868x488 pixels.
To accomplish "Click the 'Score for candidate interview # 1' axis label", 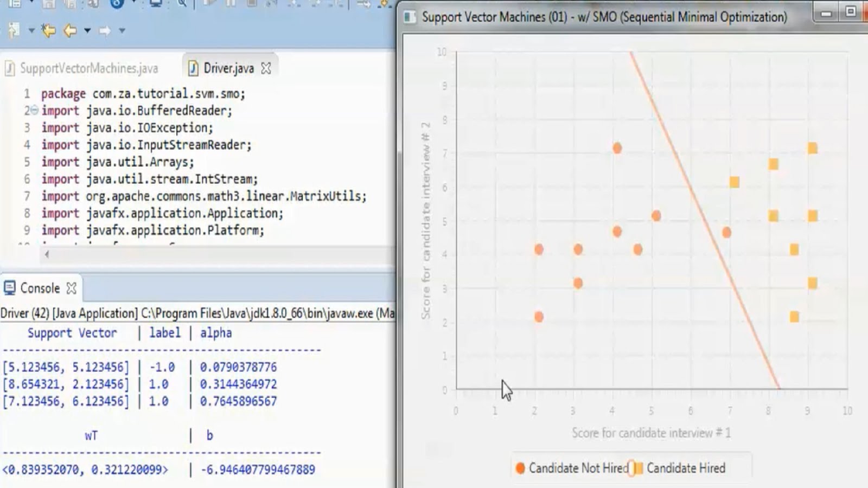I will pyautogui.click(x=651, y=433).
